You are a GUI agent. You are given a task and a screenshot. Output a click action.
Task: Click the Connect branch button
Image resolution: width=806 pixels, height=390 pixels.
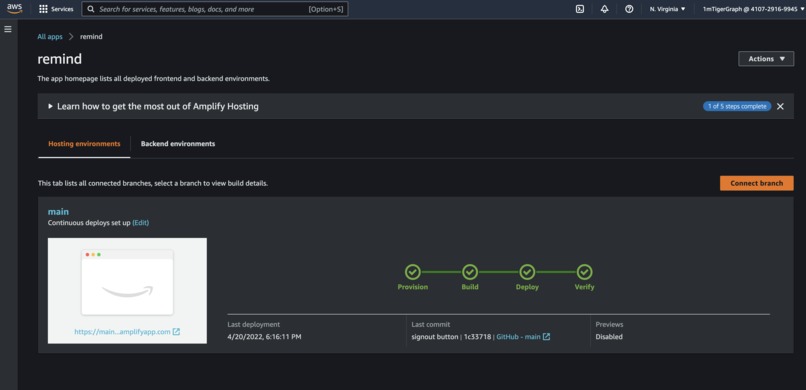[757, 183]
